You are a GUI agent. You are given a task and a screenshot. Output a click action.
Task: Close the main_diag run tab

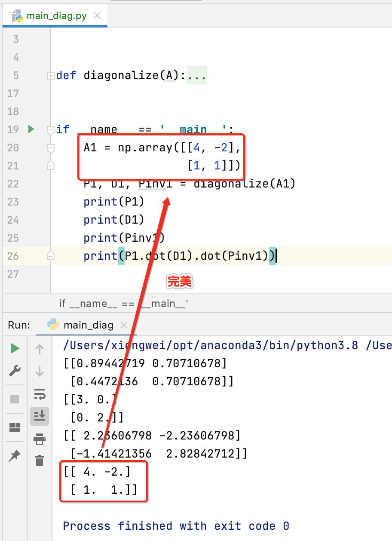pos(124,325)
